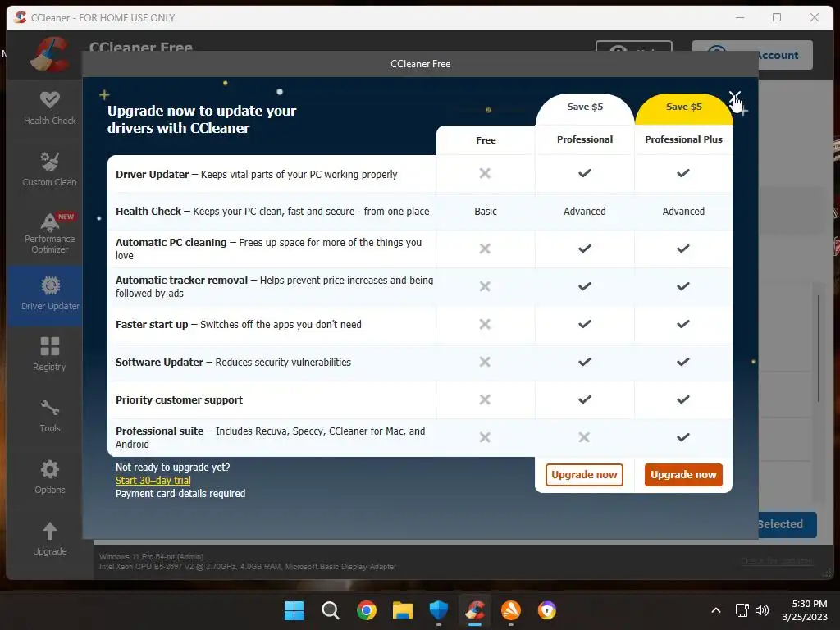840x630 pixels.
Task: Click the main window vertical scrollbar
Action: point(819,348)
